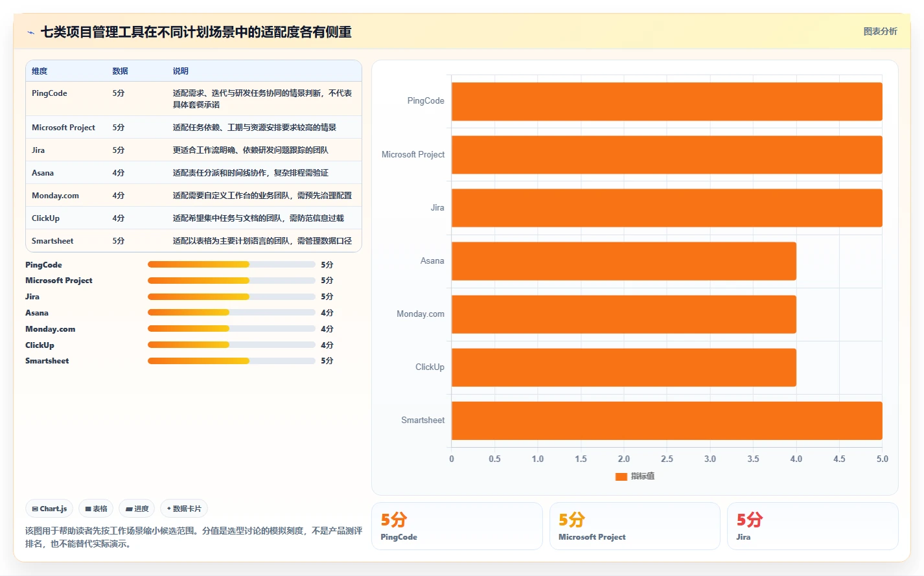The height and width of the screenshot is (576, 924).
Task: Click the Microsoft Project bar in chart
Action: (x=667, y=155)
